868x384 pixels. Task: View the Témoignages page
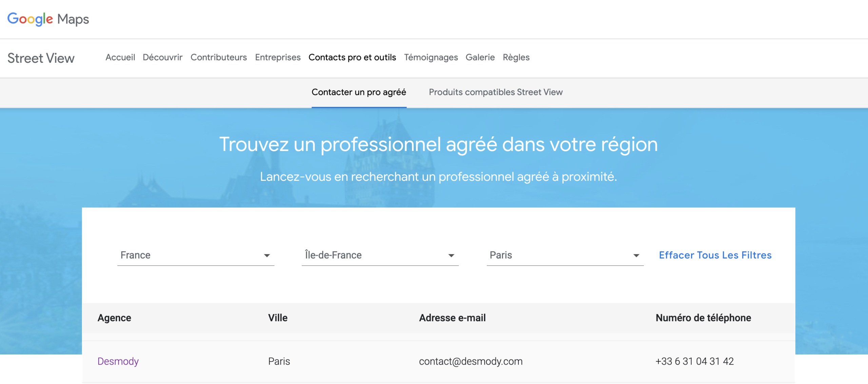tap(431, 57)
